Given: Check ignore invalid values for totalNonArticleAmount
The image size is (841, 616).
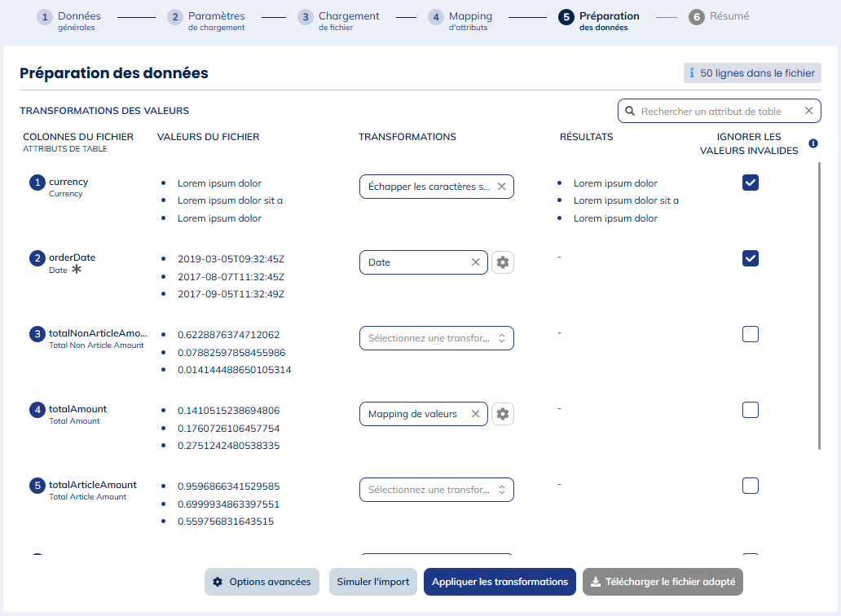Looking at the screenshot, I should tap(751, 334).
